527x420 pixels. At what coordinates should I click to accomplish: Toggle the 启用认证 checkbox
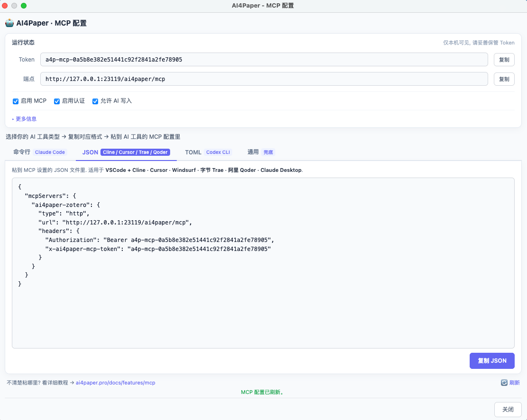57,101
